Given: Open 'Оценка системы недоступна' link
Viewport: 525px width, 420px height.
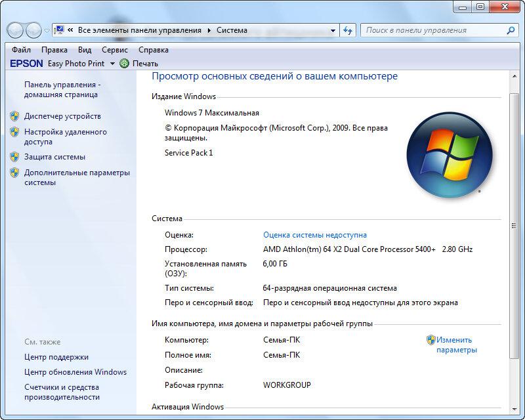Looking at the screenshot, I should click(x=315, y=235).
